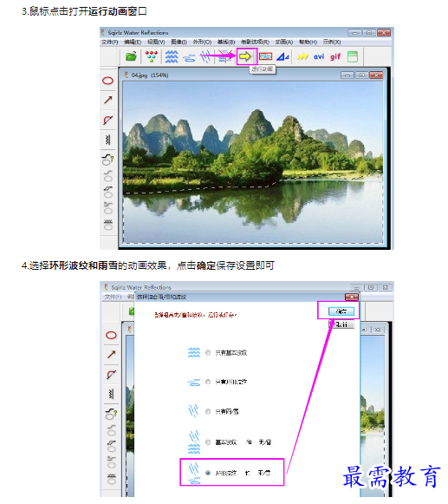448x504 pixels.
Task: Select the red curve tool, upper screenshot
Action: [108, 121]
